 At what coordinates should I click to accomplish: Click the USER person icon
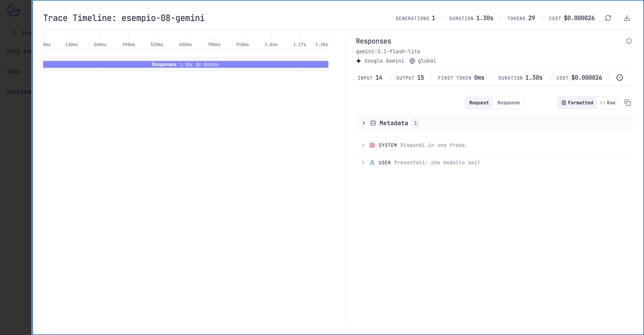(372, 163)
